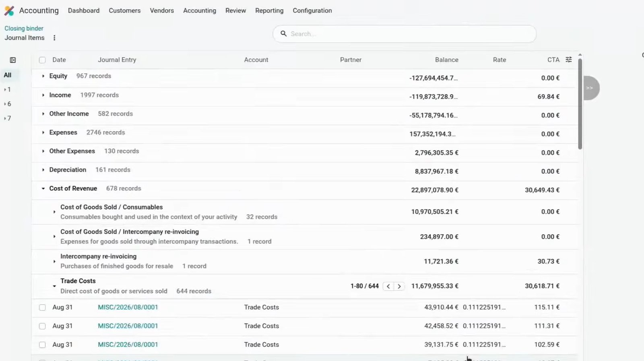Open MISC/2026/08/0001 entry for 42,458.52 €
The height and width of the screenshot is (361, 644).
[128, 326]
